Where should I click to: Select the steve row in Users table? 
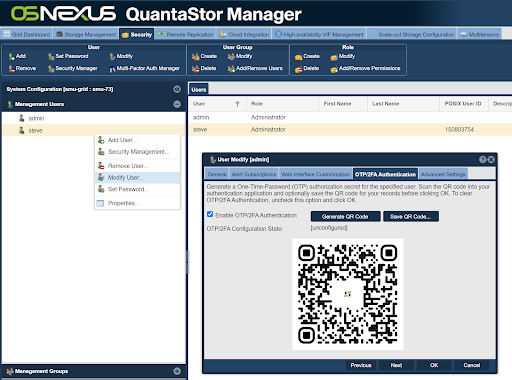[350, 129]
